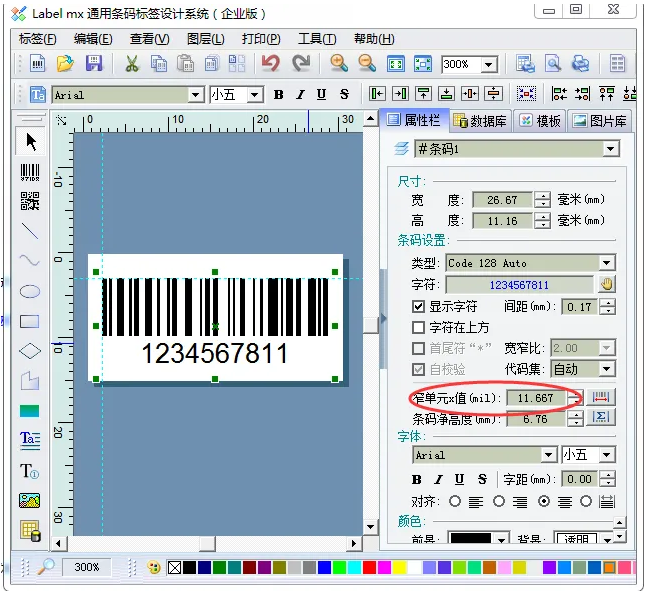Select the arrow pointer tool
This screenshot has width=649, height=600.
[30, 142]
